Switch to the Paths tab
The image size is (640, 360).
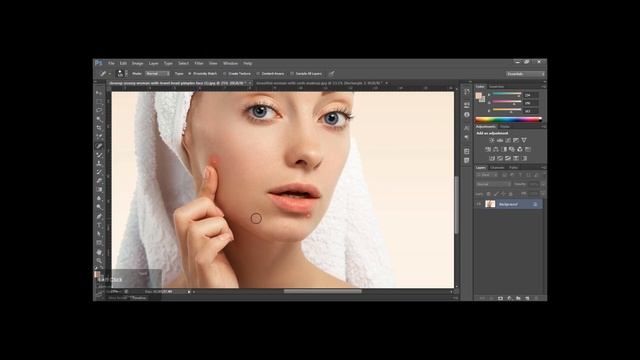513,167
